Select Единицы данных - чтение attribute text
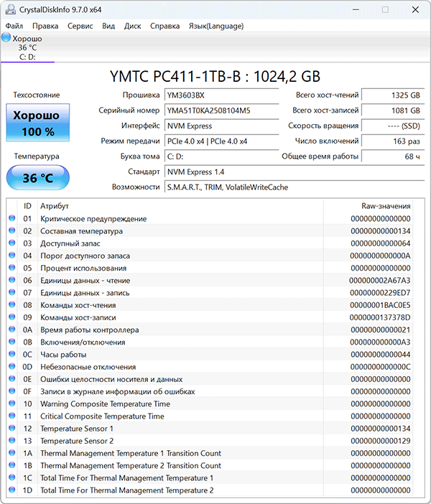This screenshot has height=504, width=431. [x=85, y=281]
